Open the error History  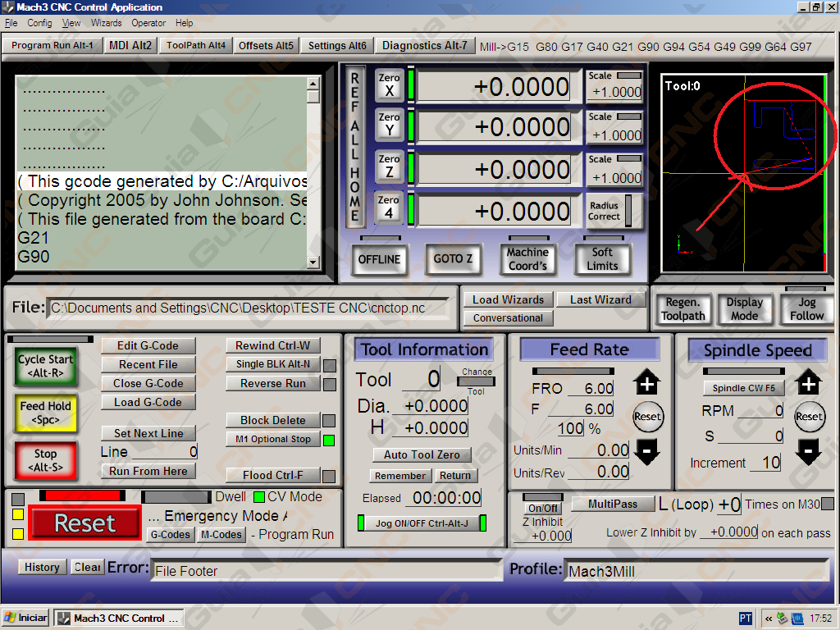[43, 568]
